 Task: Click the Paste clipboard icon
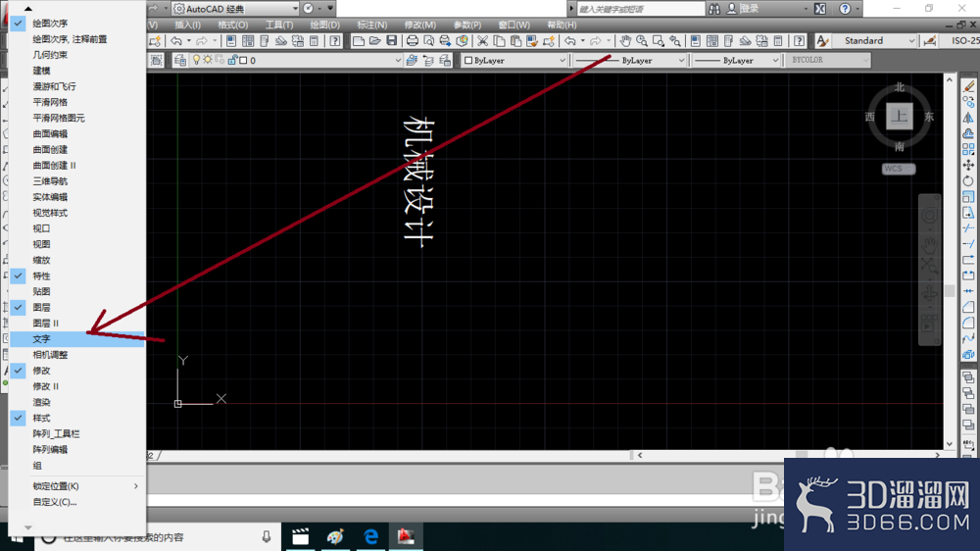[x=515, y=41]
